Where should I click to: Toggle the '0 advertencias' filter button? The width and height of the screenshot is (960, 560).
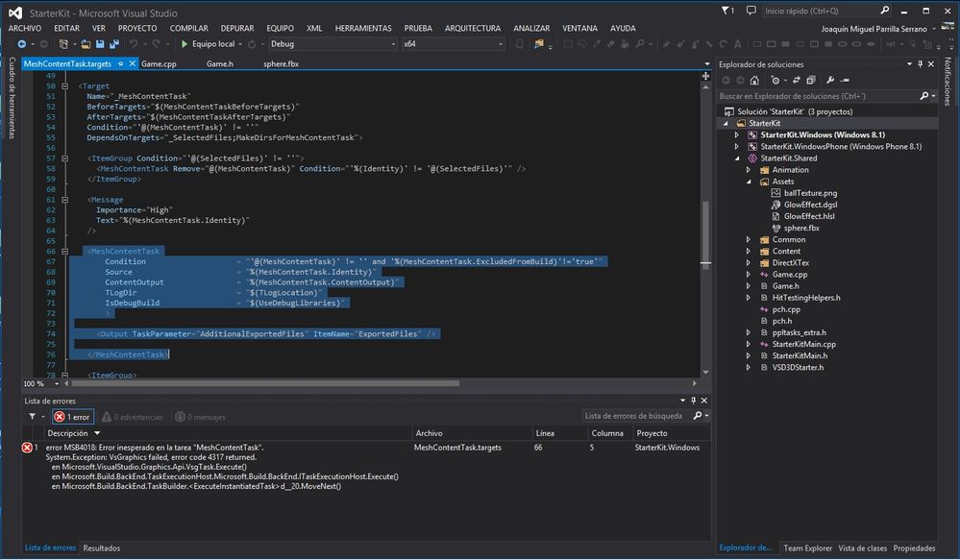click(x=133, y=417)
